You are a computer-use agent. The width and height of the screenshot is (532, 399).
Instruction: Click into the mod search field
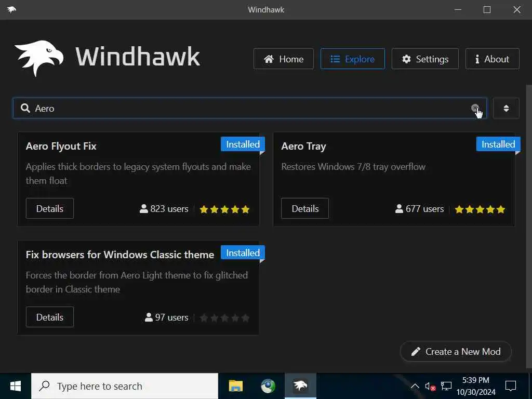pyautogui.click(x=250, y=108)
